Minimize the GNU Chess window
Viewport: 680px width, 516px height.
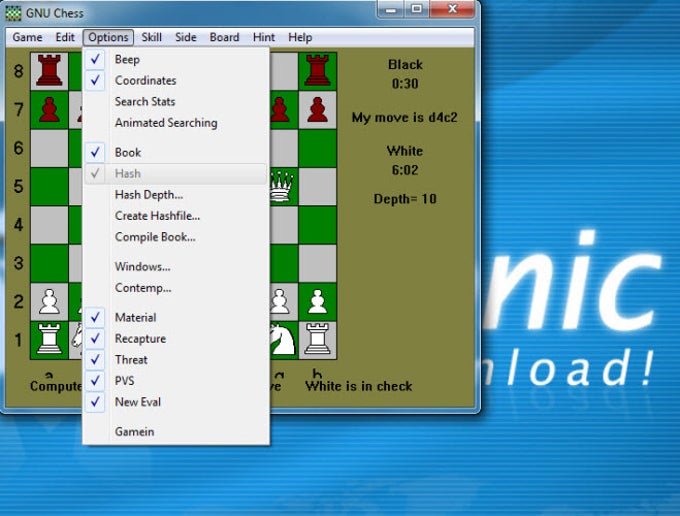click(391, 9)
